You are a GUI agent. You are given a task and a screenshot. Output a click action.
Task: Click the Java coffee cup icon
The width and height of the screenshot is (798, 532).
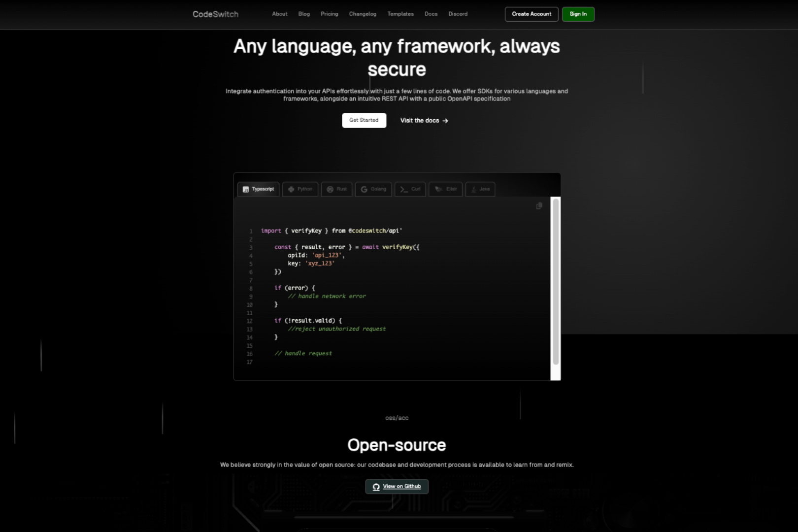click(x=474, y=189)
